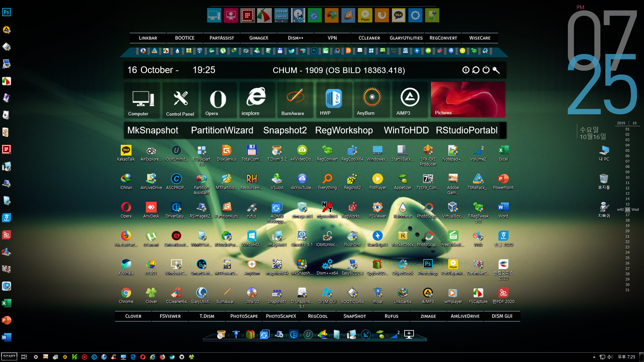Image resolution: width=644 pixels, height=362 pixels.
Task: Open the Word icon in left sidebar
Action: click(x=6, y=337)
